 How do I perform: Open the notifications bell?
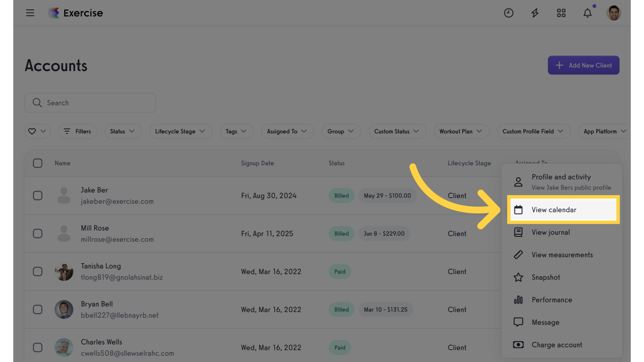coord(587,13)
